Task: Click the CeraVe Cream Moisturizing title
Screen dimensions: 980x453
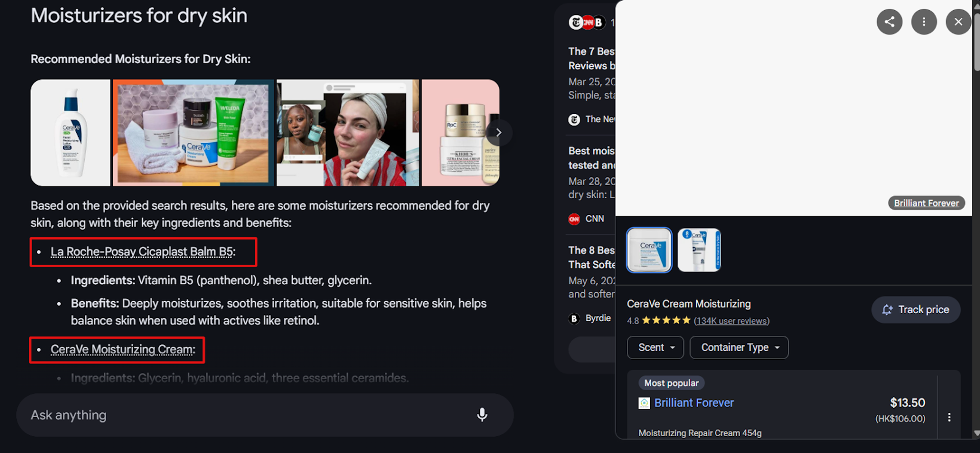Action: [x=689, y=304]
